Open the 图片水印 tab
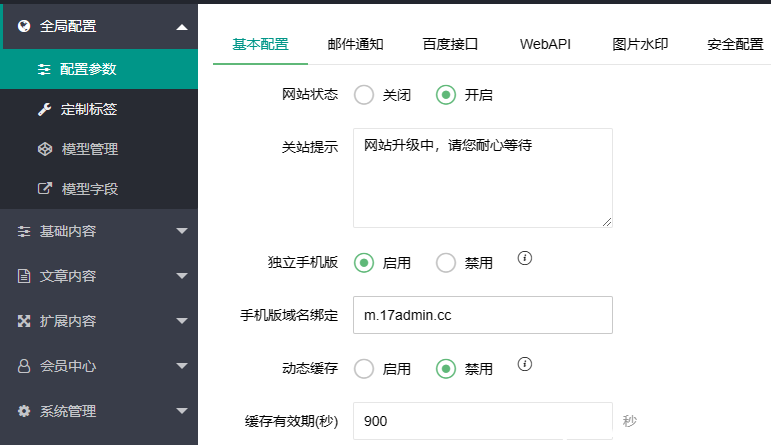Screen dimensions: 771x445 click(x=640, y=44)
